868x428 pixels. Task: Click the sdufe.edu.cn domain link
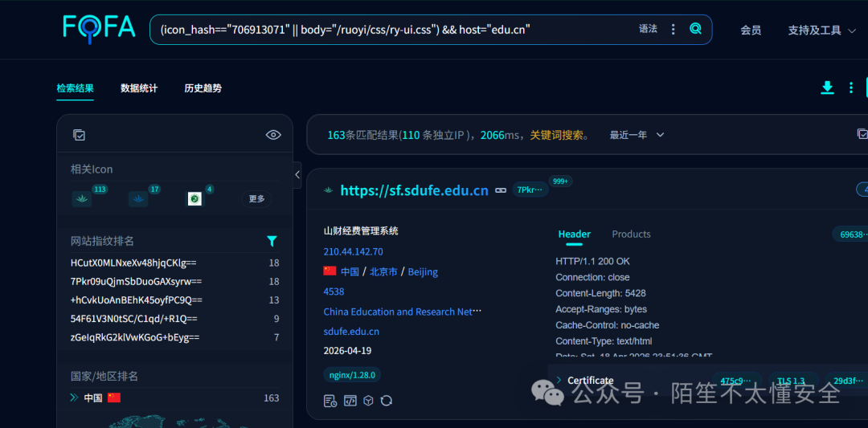coord(351,332)
